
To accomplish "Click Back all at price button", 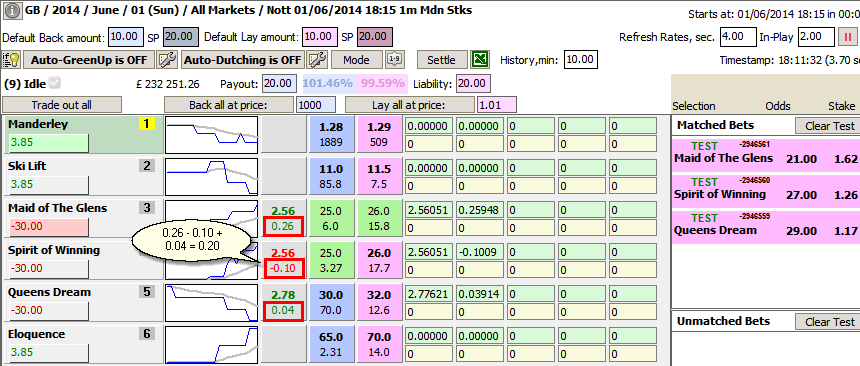I will click(x=229, y=105).
